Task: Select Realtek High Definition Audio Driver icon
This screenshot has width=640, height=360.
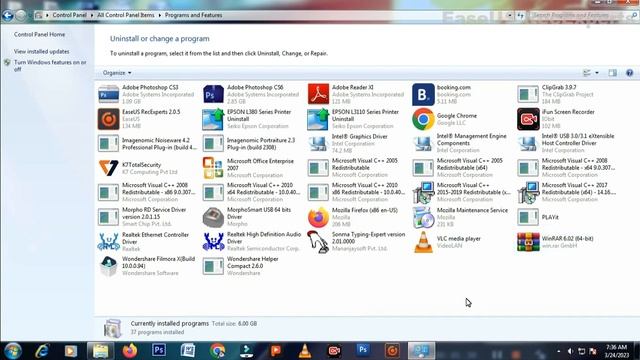Action: point(213,241)
